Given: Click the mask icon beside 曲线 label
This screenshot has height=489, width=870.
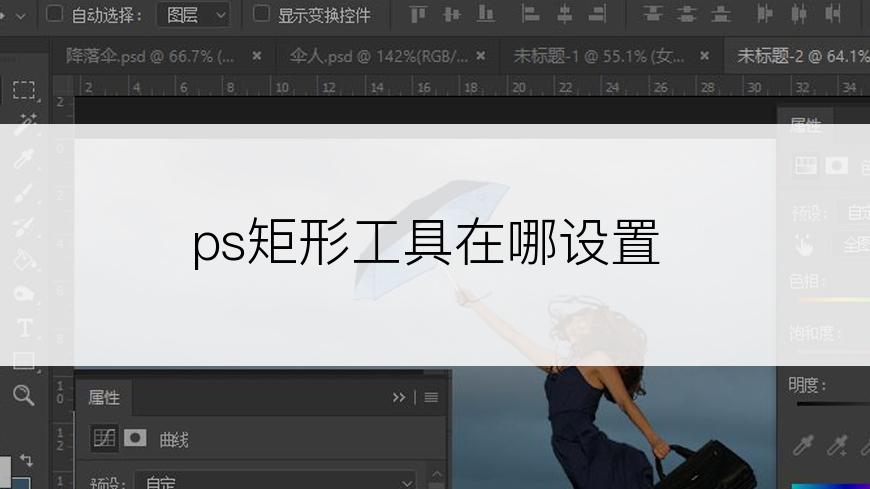Looking at the screenshot, I should (x=135, y=438).
